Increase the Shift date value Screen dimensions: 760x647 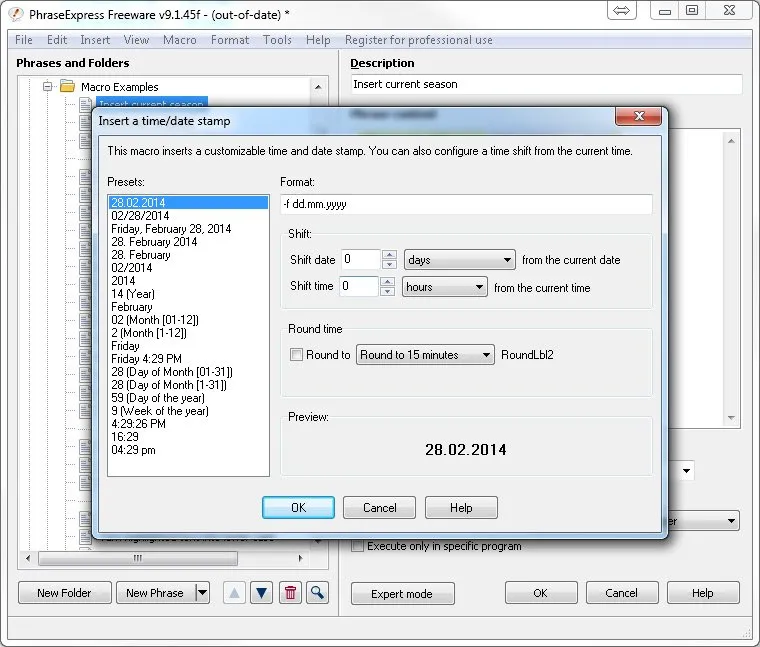[x=389, y=254]
